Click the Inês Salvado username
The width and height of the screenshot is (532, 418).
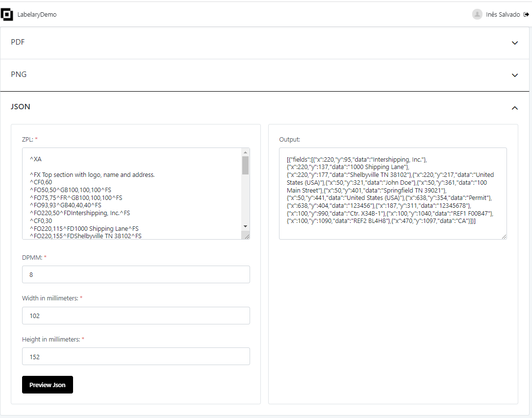tap(503, 15)
